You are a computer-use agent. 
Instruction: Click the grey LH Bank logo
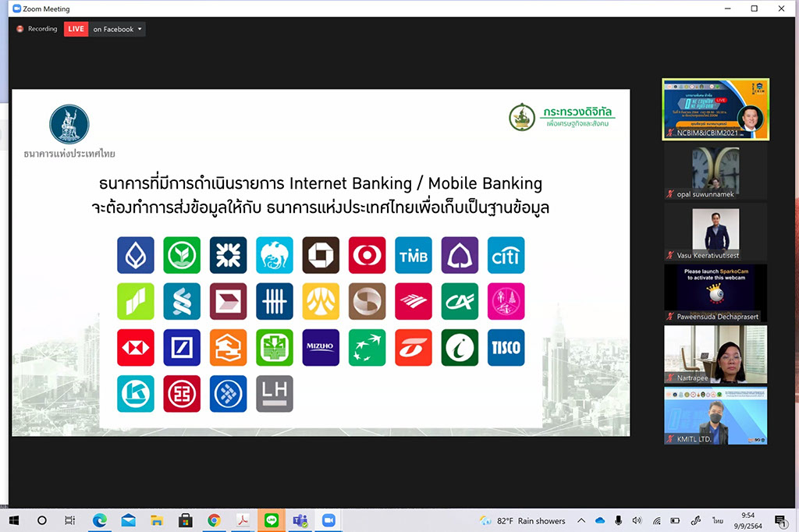(x=275, y=394)
